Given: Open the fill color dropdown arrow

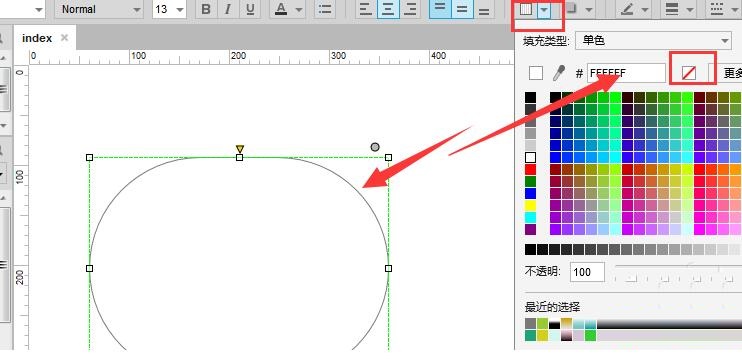Looking at the screenshot, I should (545, 10).
